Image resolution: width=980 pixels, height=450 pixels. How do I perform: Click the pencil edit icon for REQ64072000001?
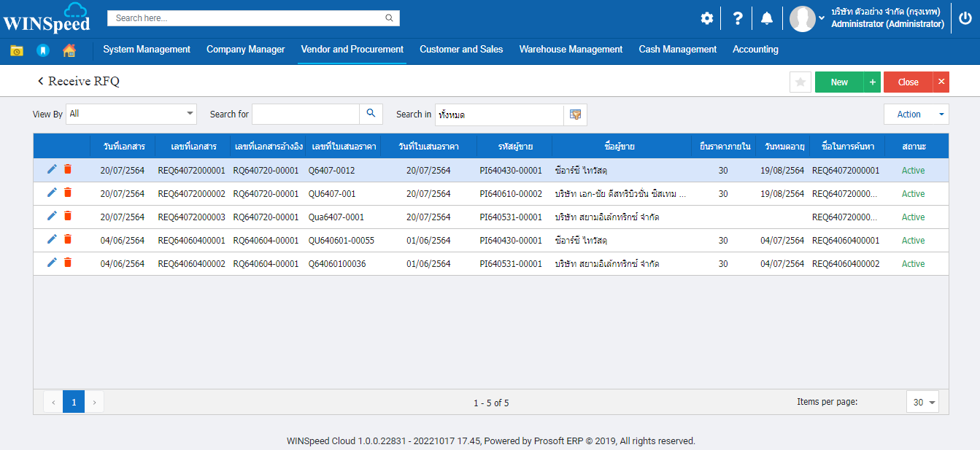[52, 169]
